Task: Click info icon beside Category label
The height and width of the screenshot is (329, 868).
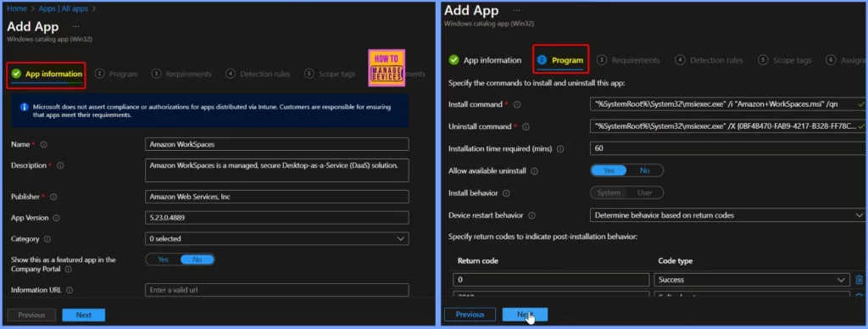Action: (x=47, y=239)
